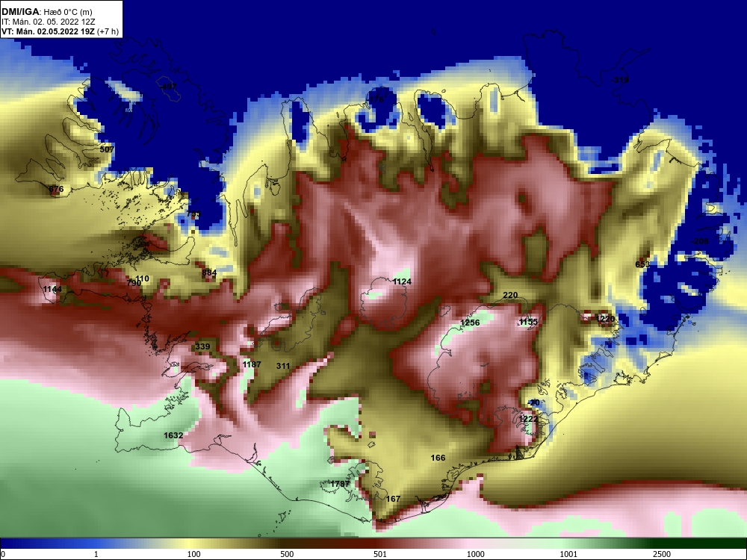Click the 653 value on the map

(x=642, y=264)
